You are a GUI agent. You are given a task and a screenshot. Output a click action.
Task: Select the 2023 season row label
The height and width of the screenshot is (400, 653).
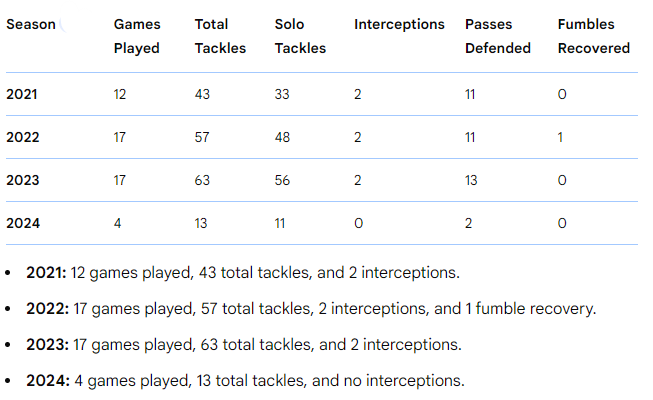pyautogui.click(x=23, y=180)
